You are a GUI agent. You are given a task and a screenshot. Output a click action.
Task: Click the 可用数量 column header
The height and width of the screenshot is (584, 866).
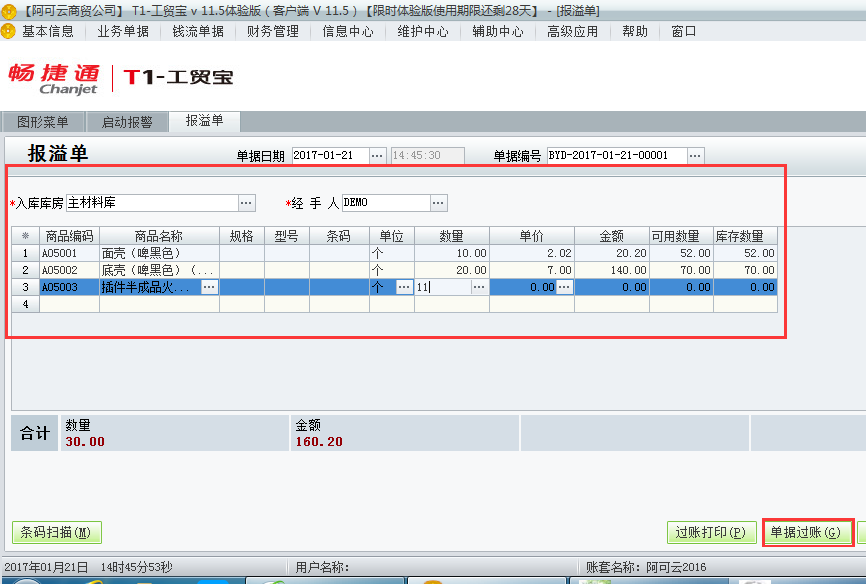(x=681, y=236)
